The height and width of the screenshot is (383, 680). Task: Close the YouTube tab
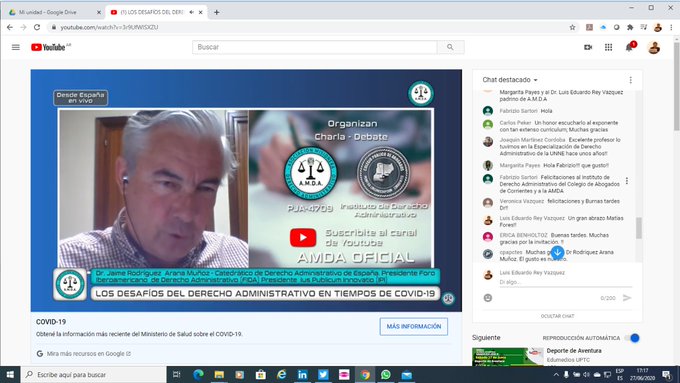[x=200, y=12]
